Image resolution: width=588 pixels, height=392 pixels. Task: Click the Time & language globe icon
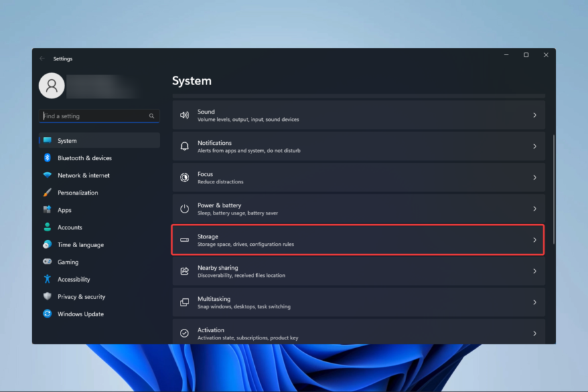[x=47, y=245]
